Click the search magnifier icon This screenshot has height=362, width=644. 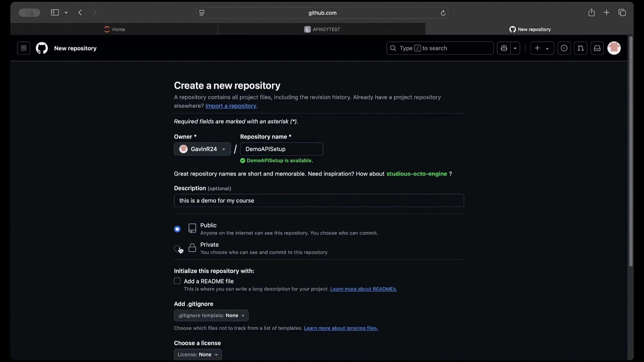coord(393,48)
